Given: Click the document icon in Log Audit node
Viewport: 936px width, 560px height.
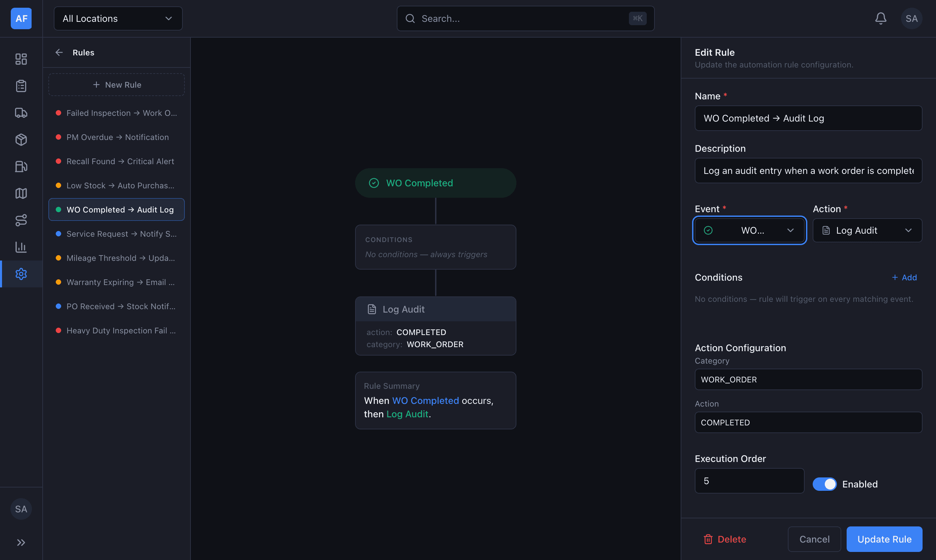Looking at the screenshot, I should click(372, 309).
